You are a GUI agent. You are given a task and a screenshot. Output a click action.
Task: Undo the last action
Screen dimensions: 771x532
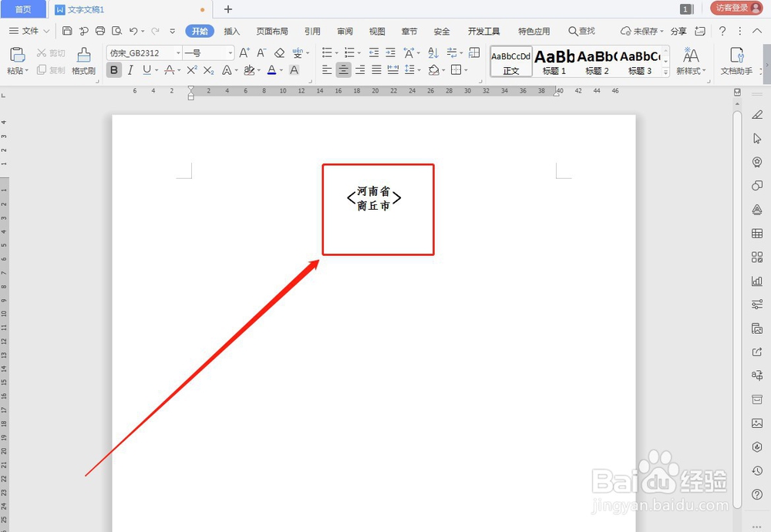click(133, 31)
